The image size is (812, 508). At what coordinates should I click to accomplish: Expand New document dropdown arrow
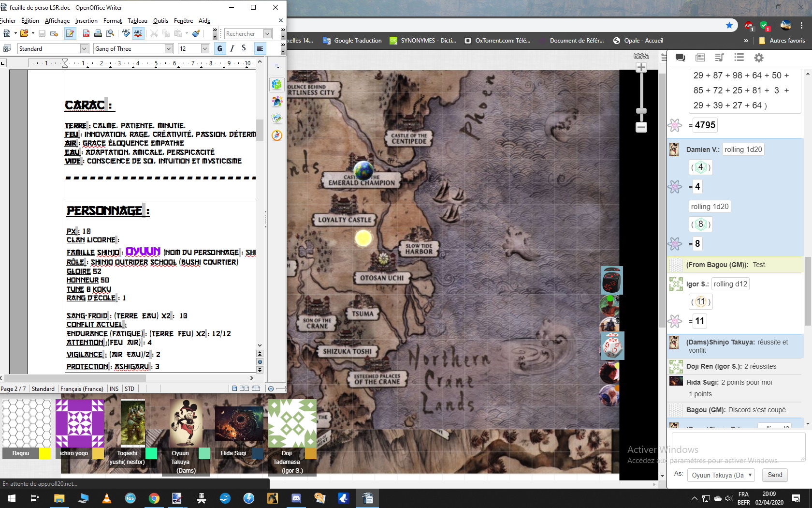(15, 33)
